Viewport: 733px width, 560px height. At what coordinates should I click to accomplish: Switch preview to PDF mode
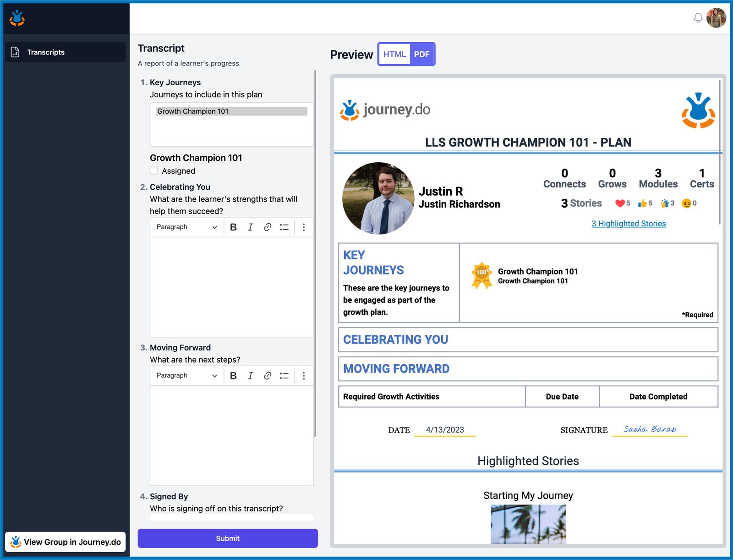(x=421, y=54)
